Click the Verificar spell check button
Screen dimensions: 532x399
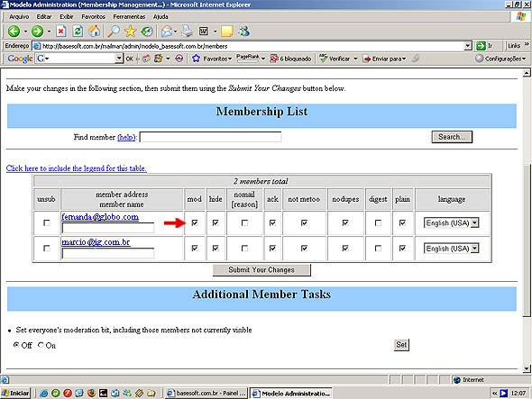(x=335, y=59)
